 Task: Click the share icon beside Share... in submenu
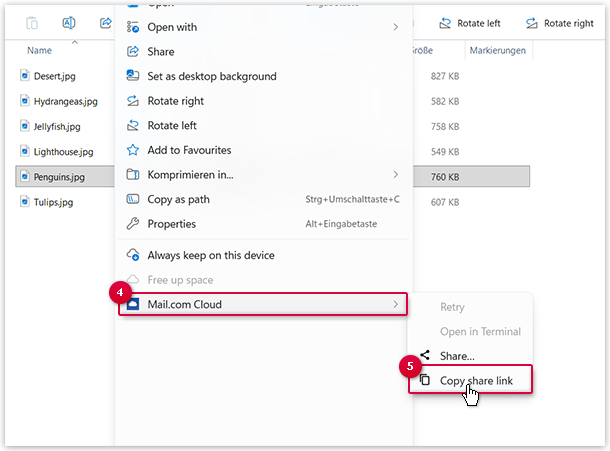425,355
